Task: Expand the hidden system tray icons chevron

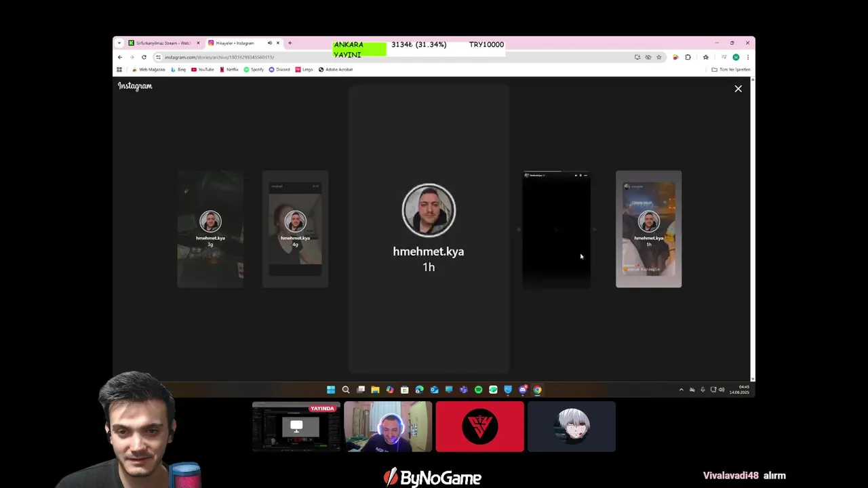Action: tap(682, 390)
